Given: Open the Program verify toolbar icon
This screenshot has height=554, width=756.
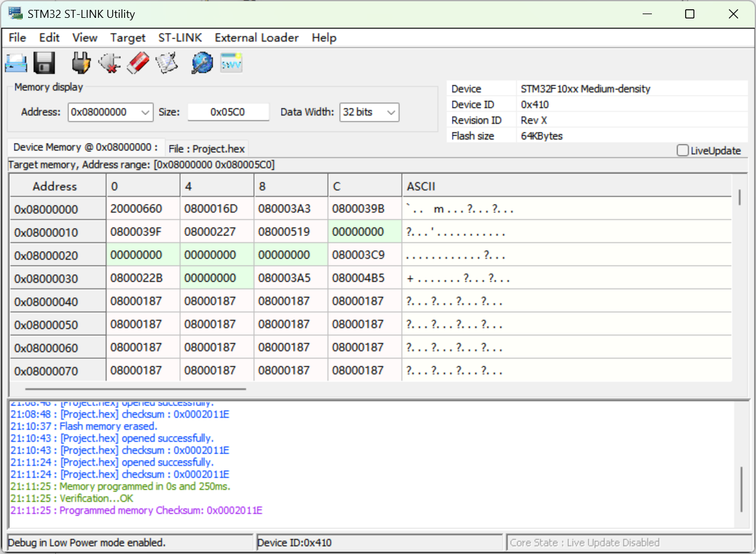Looking at the screenshot, I should click(166, 63).
